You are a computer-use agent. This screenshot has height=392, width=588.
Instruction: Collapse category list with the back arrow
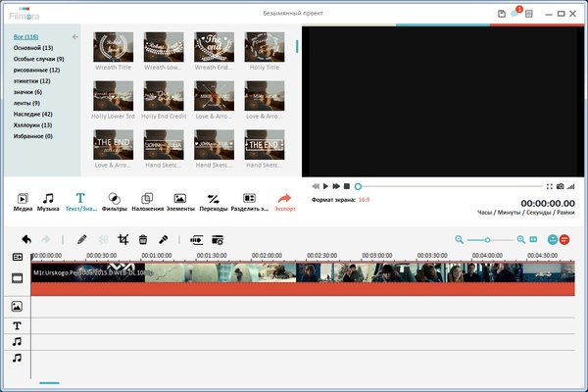click(x=75, y=36)
